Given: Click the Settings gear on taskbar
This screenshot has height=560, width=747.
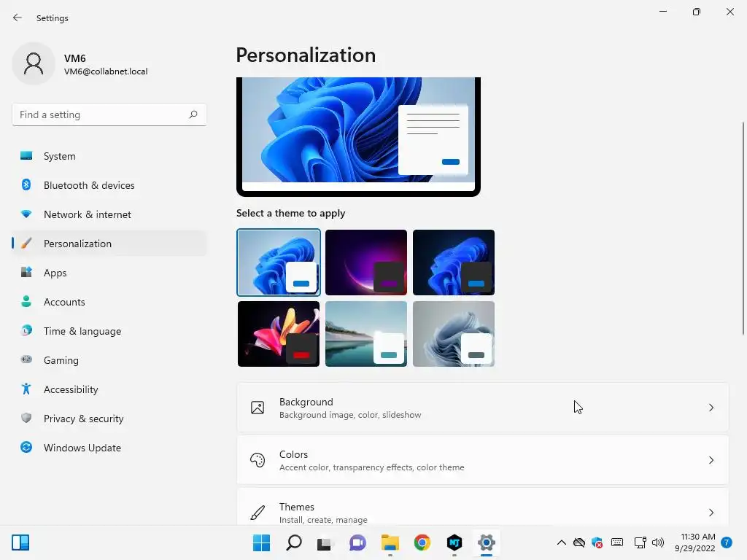Looking at the screenshot, I should coord(487,542).
